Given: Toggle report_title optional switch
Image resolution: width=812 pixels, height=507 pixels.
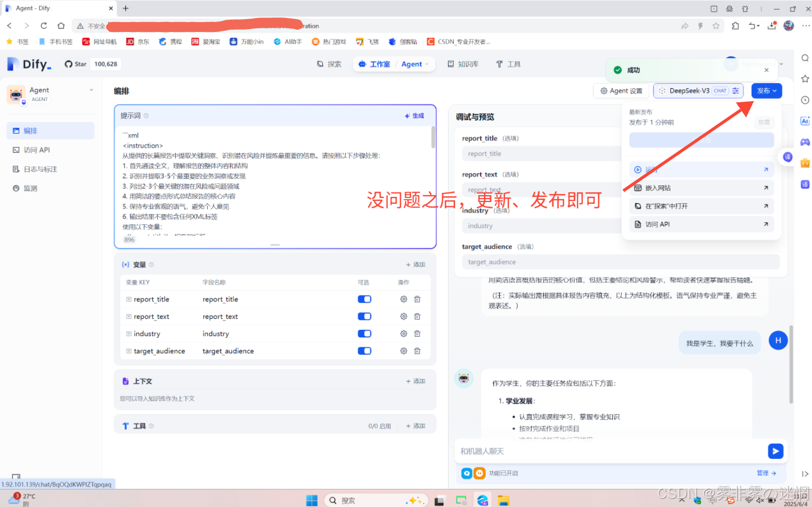Looking at the screenshot, I should pos(365,299).
